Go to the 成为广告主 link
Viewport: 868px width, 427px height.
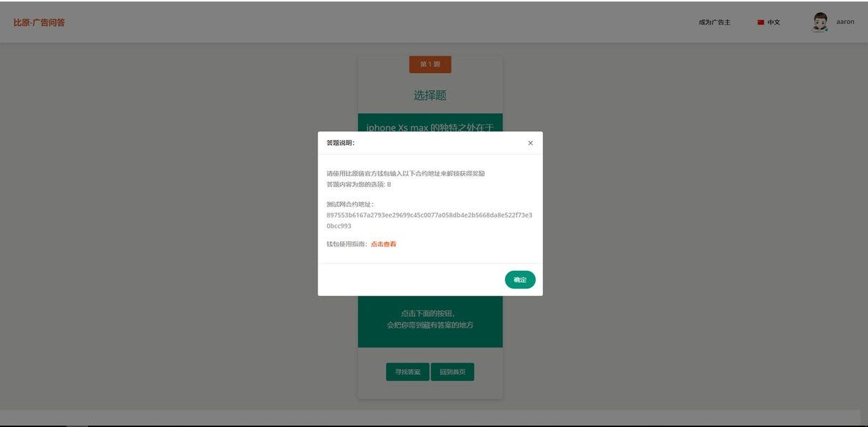point(715,22)
